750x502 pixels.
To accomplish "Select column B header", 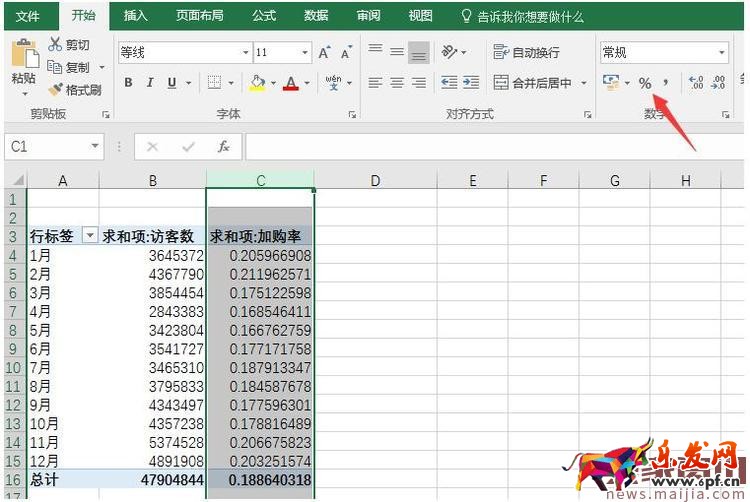I will 153,180.
